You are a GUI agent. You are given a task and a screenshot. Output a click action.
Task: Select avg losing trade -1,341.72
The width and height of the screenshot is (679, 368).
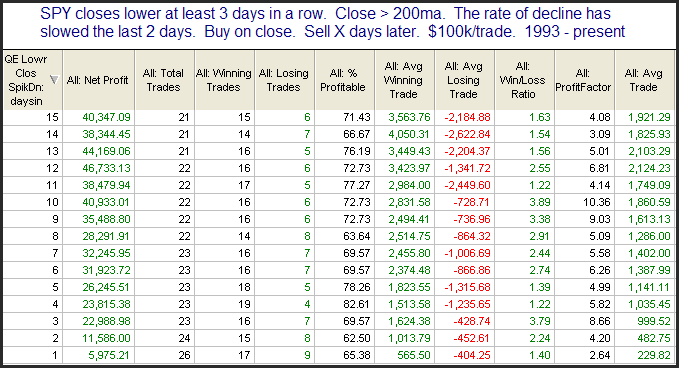pos(468,168)
